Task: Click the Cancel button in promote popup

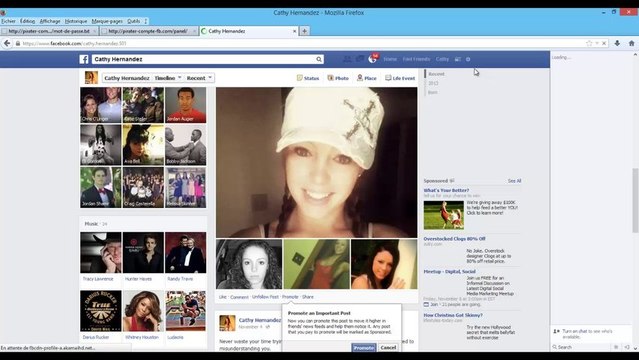Action: (x=388, y=347)
